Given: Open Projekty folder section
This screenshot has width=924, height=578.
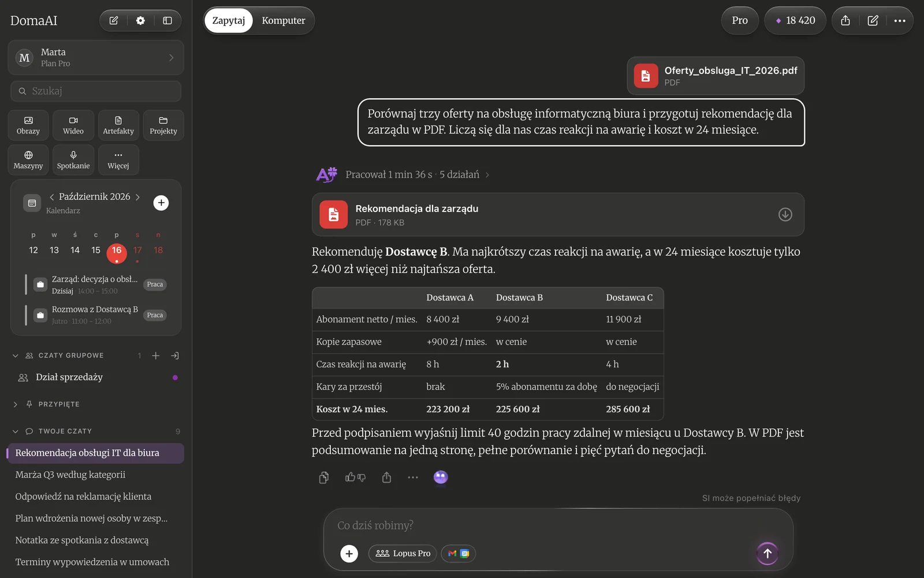Looking at the screenshot, I should (x=163, y=125).
